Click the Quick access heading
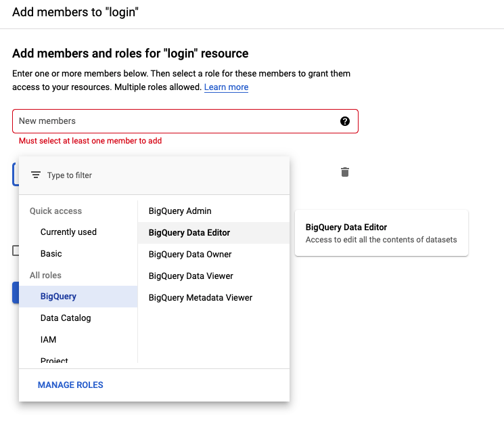 click(x=55, y=211)
